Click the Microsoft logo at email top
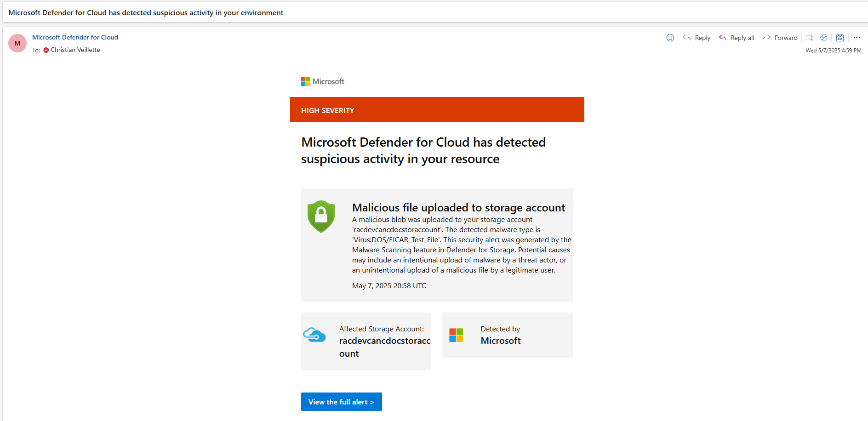Screen dimensions: 868x421 (323, 81)
